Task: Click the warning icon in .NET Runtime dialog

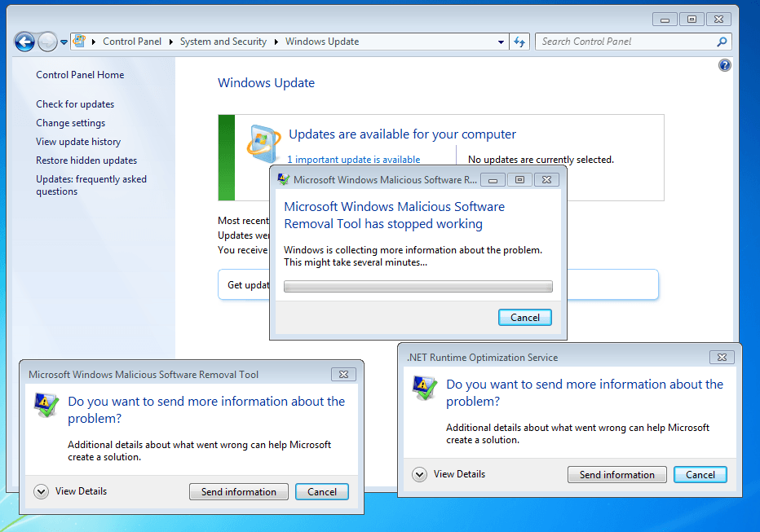Action: (425, 388)
